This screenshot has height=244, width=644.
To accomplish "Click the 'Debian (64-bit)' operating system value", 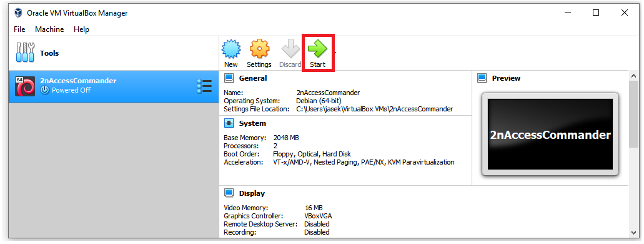I will click(319, 101).
